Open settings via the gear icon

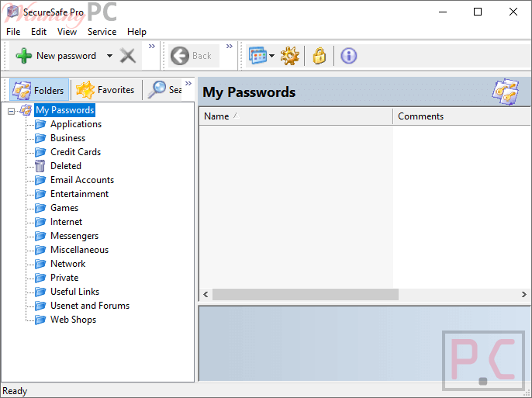click(290, 56)
